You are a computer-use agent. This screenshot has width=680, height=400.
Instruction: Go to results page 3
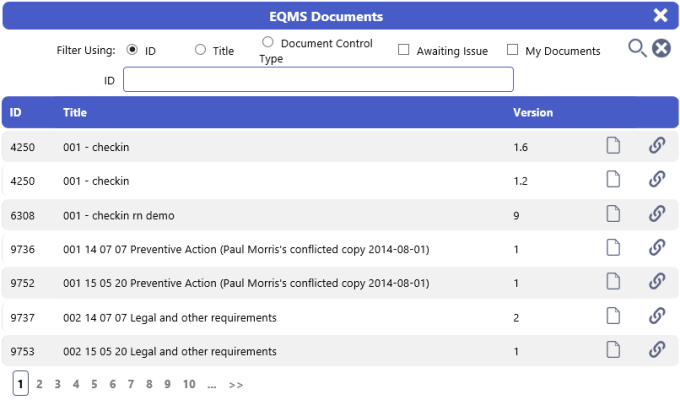click(x=57, y=384)
